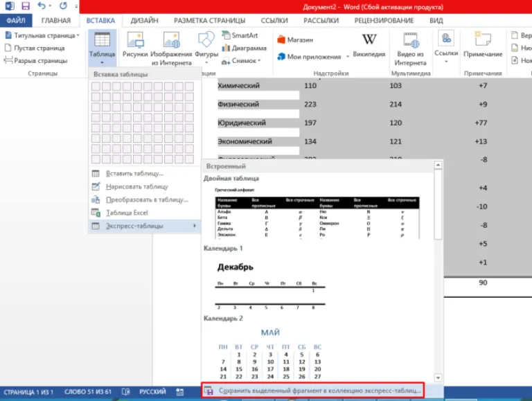Open Мои приложения

(309, 57)
